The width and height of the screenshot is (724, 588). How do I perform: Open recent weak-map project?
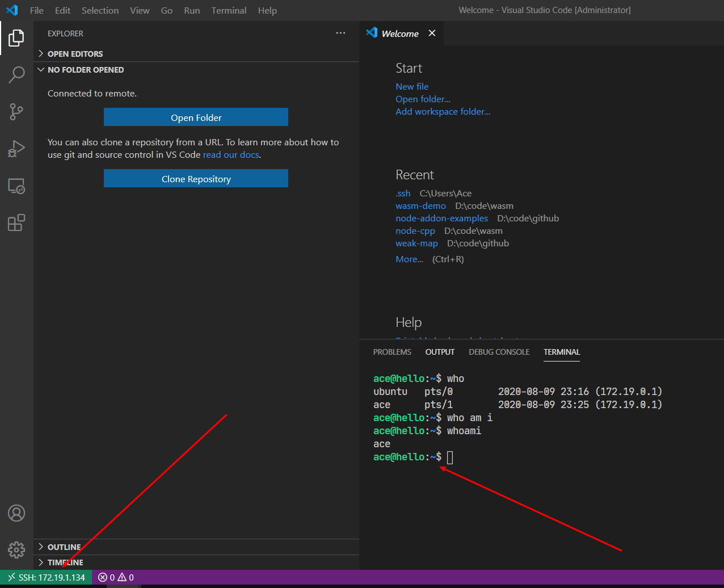416,243
